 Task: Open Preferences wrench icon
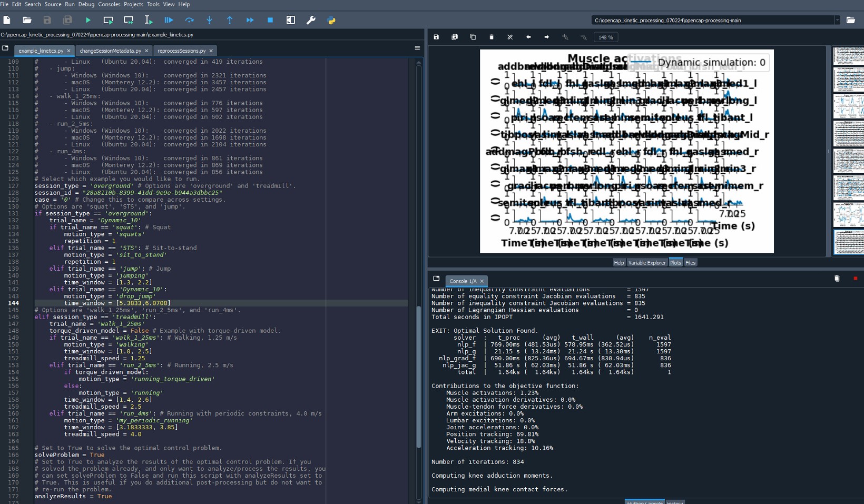click(311, 20)
